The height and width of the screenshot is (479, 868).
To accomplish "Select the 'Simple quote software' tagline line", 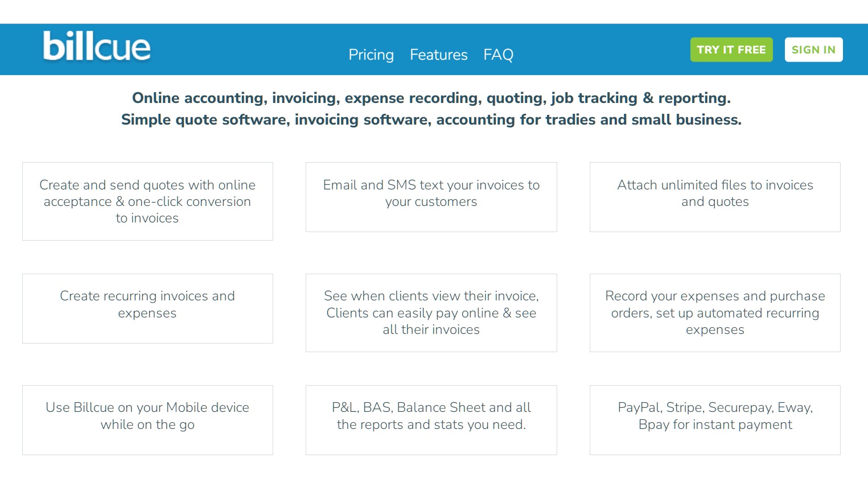I will pyautogui.click(x=431, y=119).
